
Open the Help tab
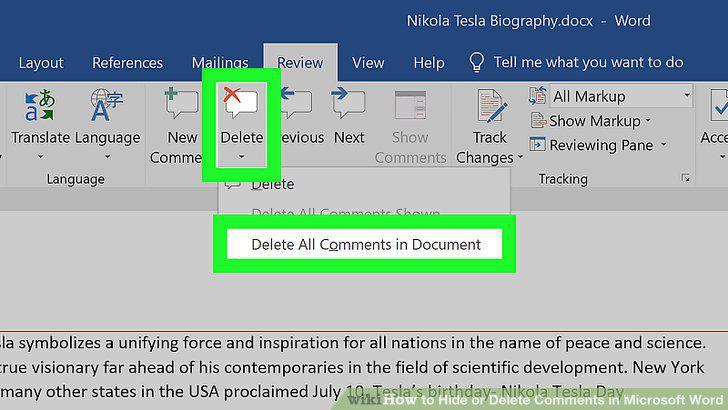[x=429, y=63]
